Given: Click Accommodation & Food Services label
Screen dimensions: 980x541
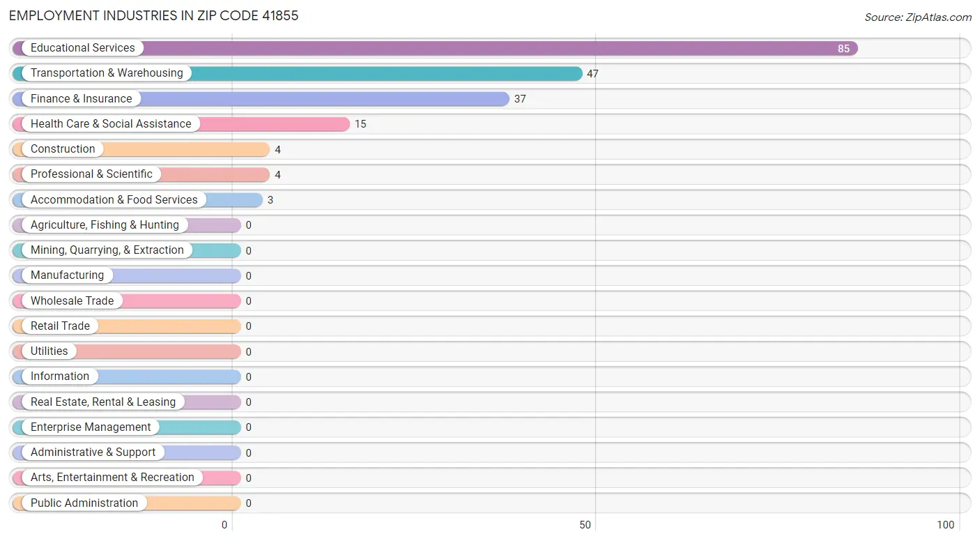Looking at the screenshot, I should click(114, 199).
